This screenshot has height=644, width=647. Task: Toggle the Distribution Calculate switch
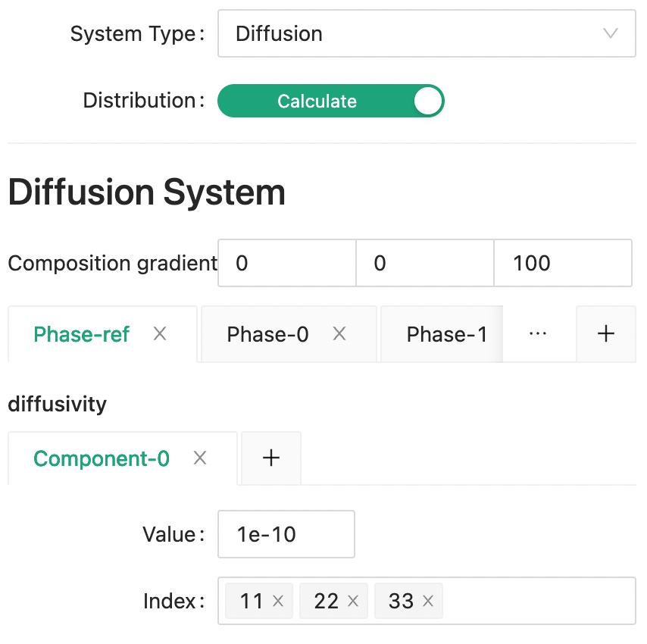coord(330,102)
